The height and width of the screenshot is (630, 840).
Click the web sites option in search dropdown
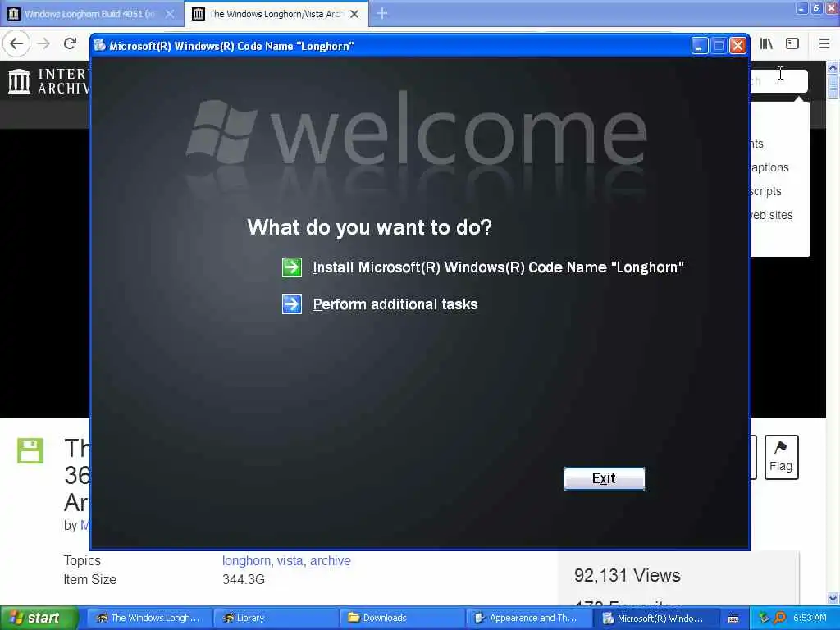click(771, 216)
